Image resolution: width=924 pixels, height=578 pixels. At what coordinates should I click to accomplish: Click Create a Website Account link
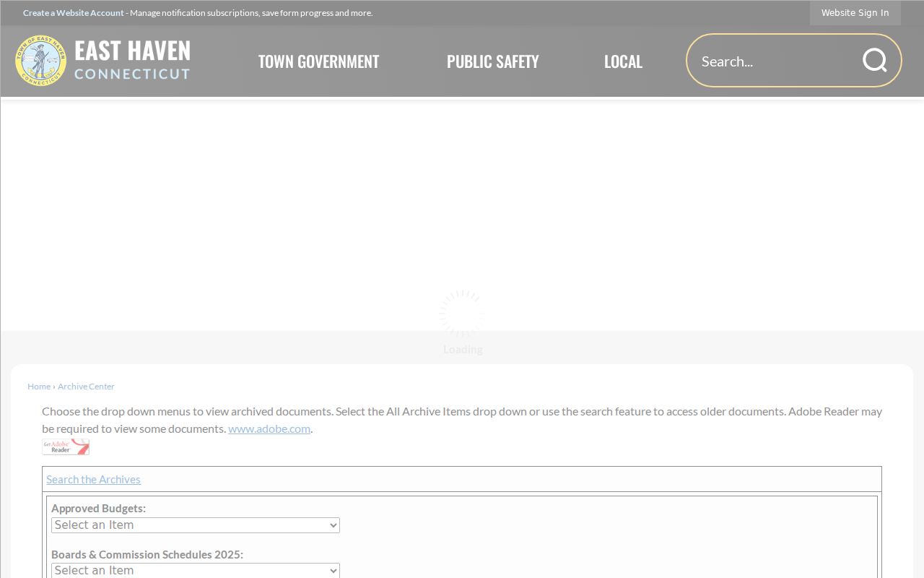click(x=74, y=13)
